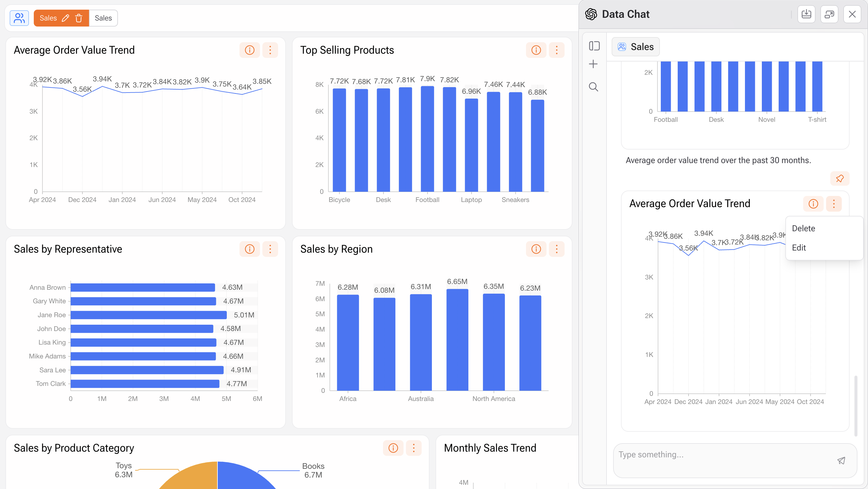Show info for Top Selling Products chart
Screen dimensions: 868x489
pos(536,50)
